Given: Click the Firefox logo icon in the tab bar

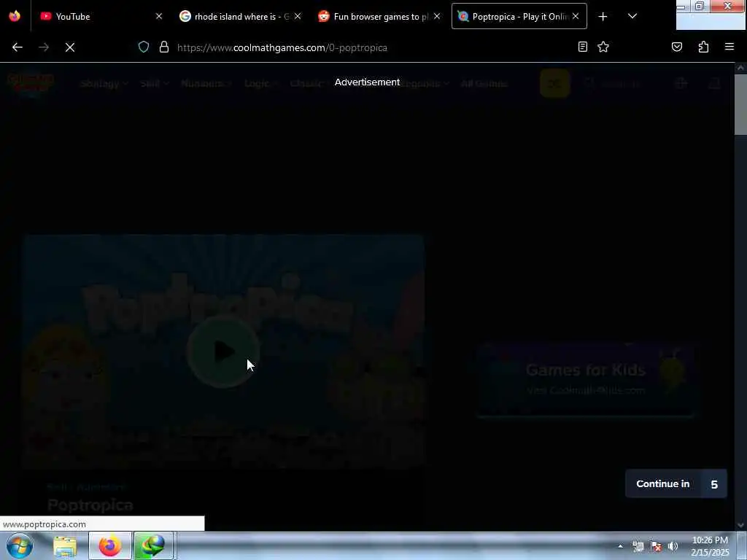Looking at the screenshot, I should 15,16.
